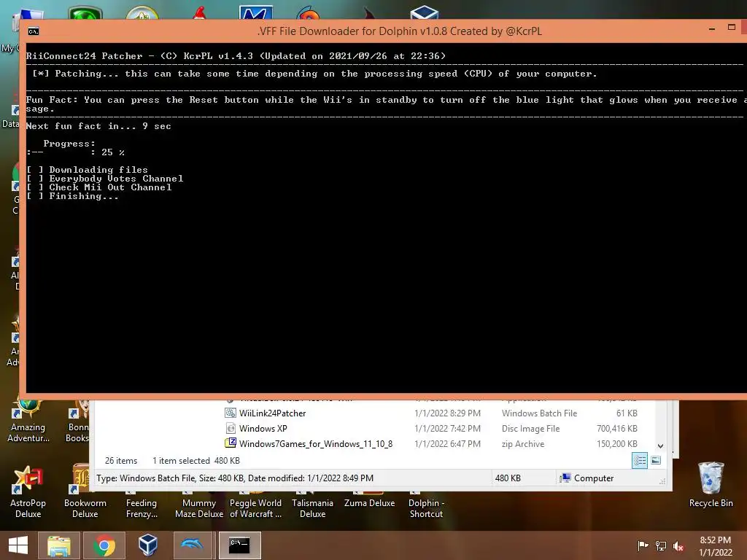Open File Explorer from the taskbar

[x=59, y=545]
